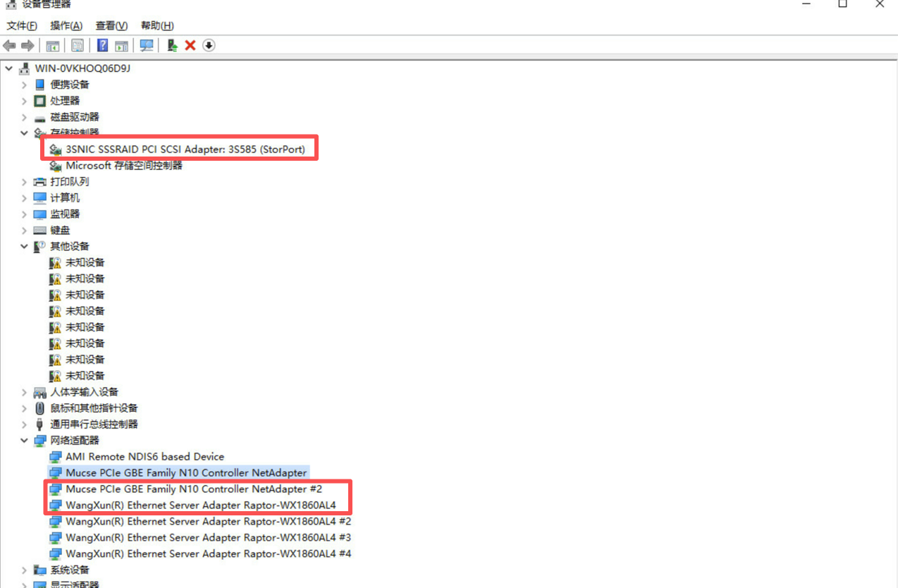Collapse the 网络适配器 category
This screenshot has width=898, height=588.
point(25,441)
